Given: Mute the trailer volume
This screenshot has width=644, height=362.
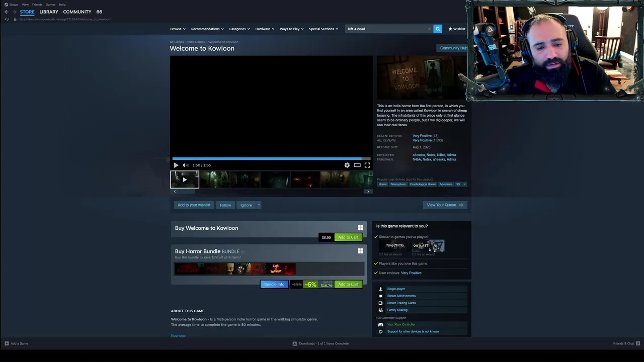Looking at the screenshot, I should coord(185,165).
